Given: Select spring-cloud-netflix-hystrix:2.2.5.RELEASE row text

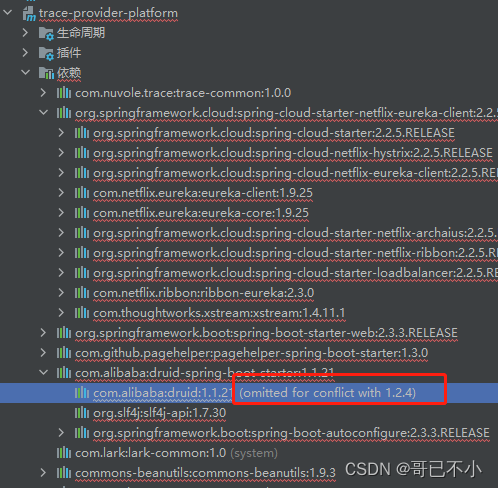Looking at the screenshot, I should pyautogui.click(x=292, y=153).
